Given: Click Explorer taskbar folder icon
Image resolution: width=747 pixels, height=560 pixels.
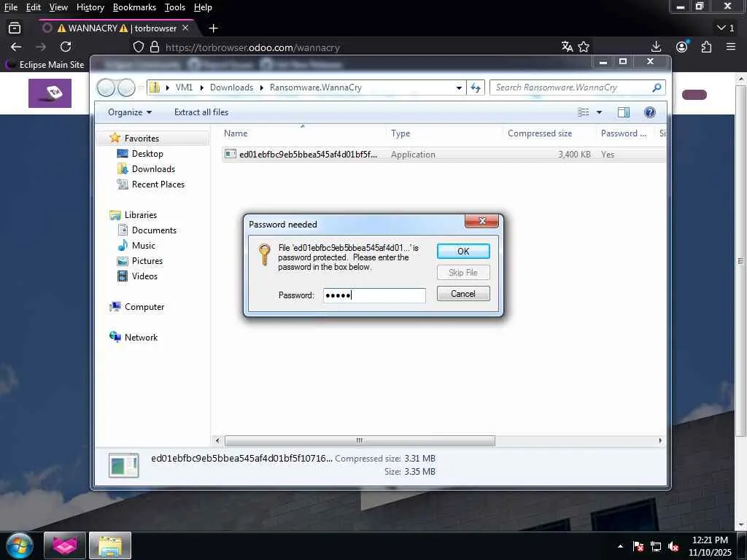Looking at the screenshot, I should pos(110,545).
